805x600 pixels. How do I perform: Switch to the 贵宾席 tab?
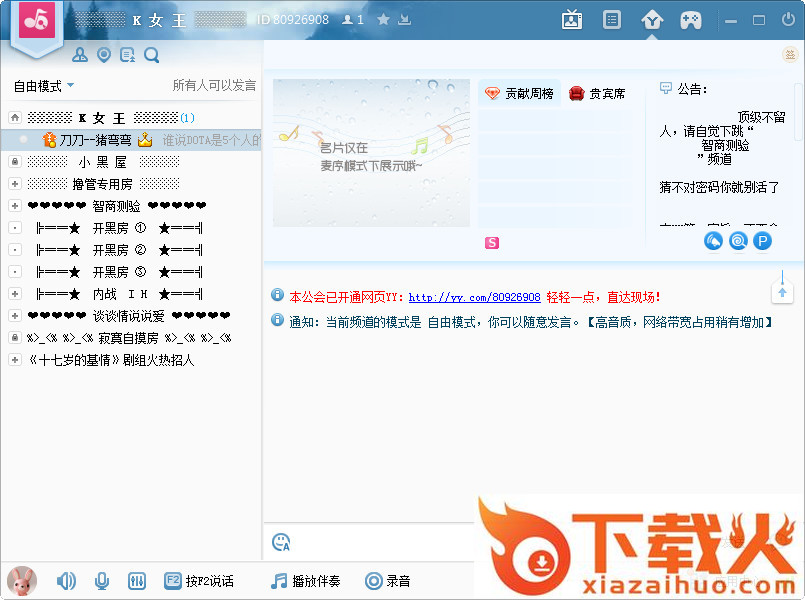click(x=597, y=94)
